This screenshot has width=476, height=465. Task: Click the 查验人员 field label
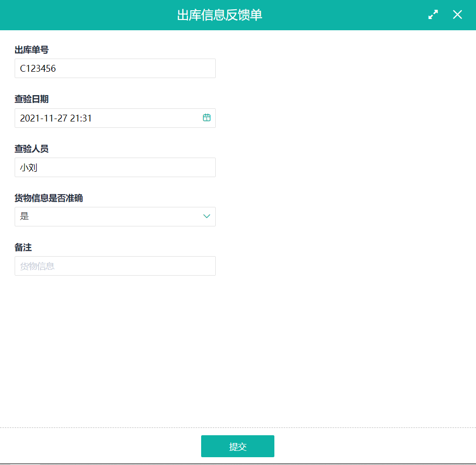pyautogui.click(x=31, y=149)
